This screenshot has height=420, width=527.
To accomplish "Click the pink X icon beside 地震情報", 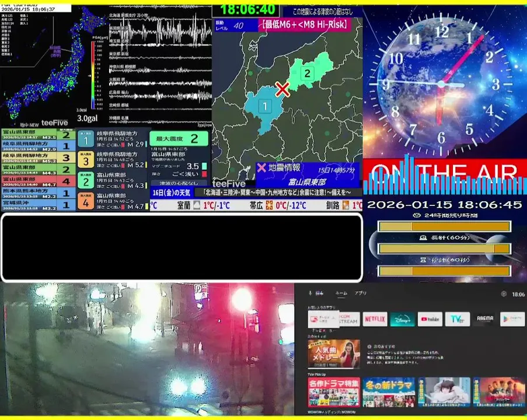I will [261, 167].
